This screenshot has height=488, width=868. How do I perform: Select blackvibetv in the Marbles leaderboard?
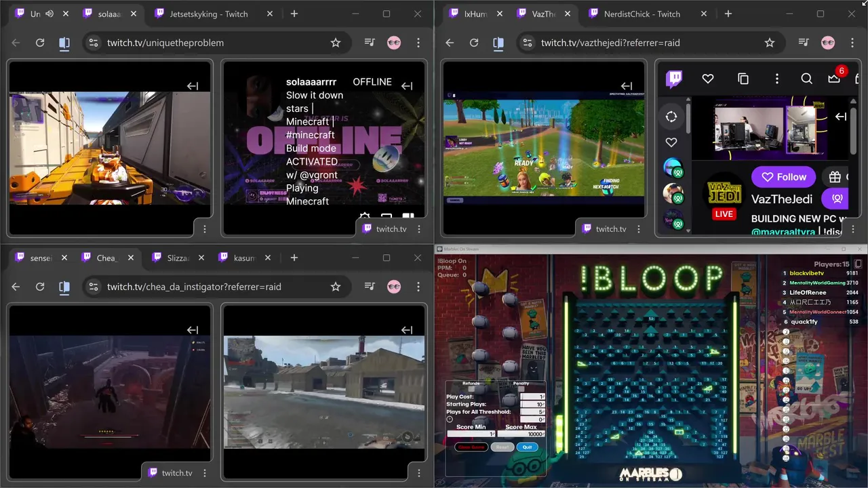point(806,273)
